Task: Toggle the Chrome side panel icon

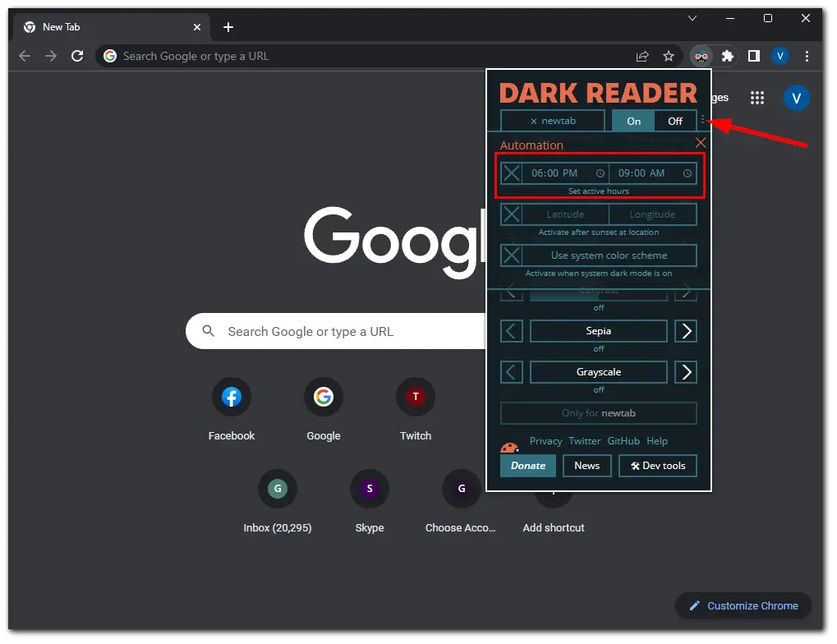Action: [754, 56]
